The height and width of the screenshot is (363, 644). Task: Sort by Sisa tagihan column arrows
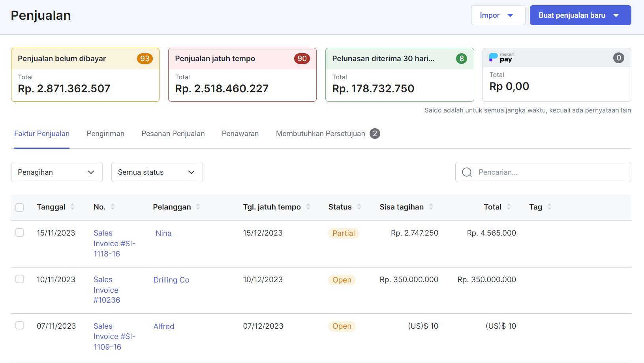pos(431,207)
